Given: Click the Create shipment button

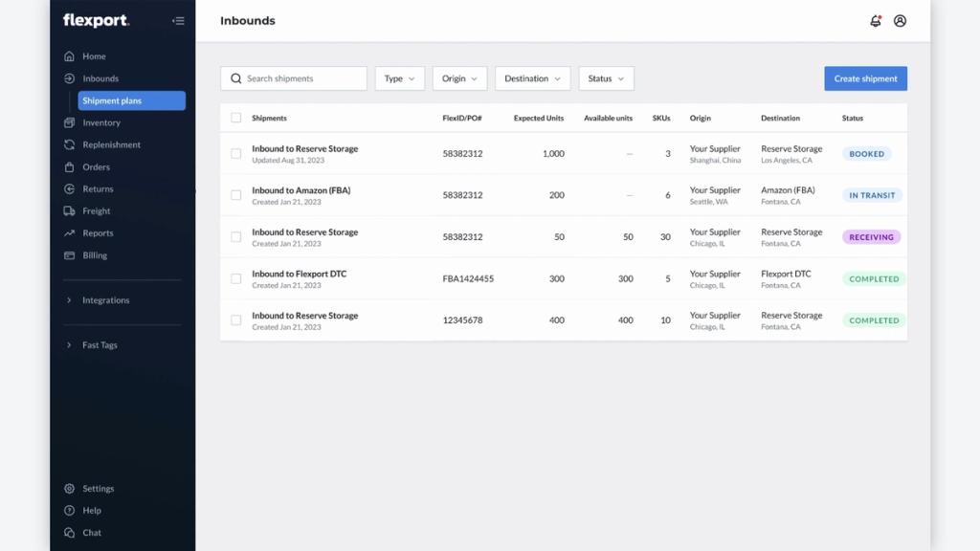Looking at the screenshot, I should tap(865, 78).
